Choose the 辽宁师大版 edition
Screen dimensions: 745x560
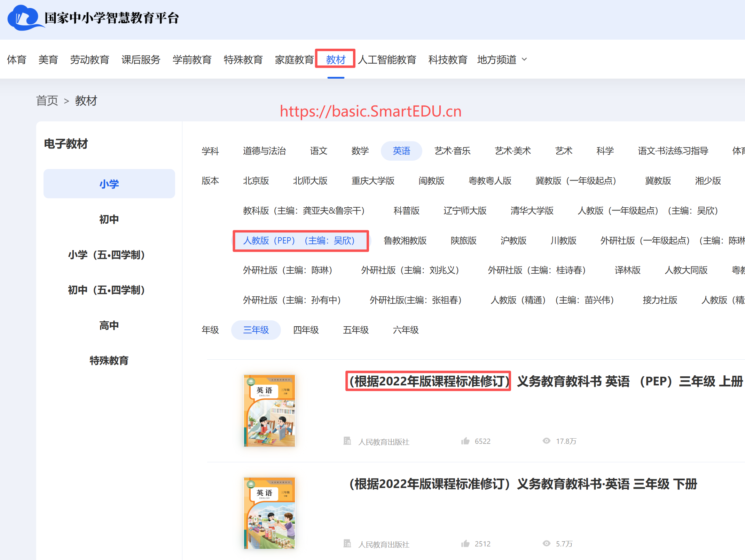pos(465,210)
